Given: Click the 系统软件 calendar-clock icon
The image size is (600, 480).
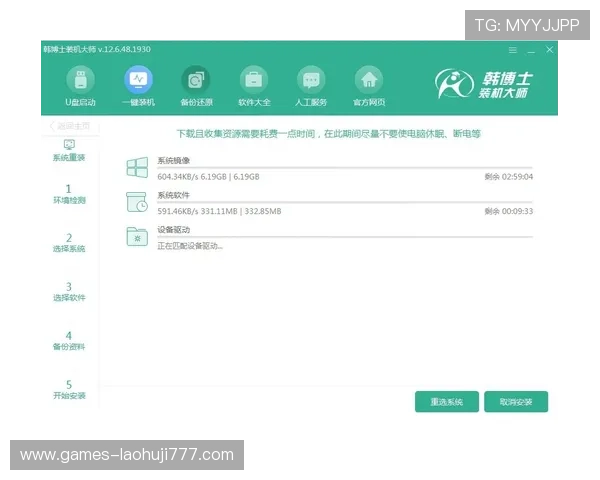Looking at the screenshot, I should point(137,202).
